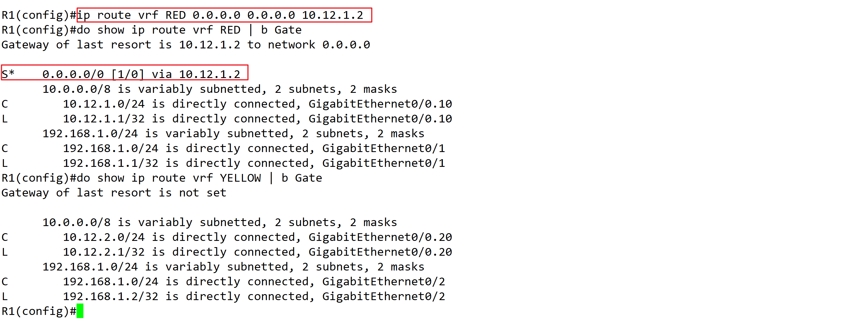Click the 192.168.1.0/24 GigabitEthernet0/2 connected route
Screen dimensions: 868x330
tap(223, 282)
